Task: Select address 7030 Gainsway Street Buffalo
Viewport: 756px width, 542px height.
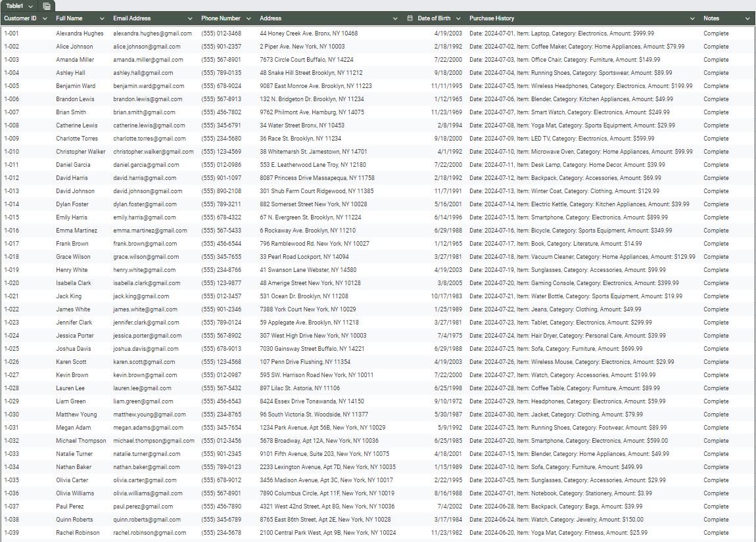Action: 312,349
